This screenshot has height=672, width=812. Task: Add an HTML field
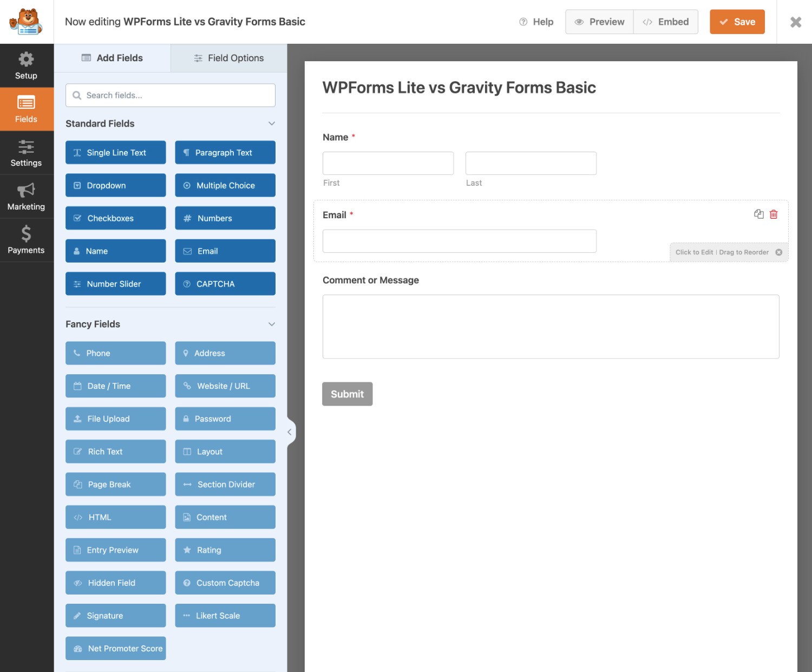coord(116,517)
